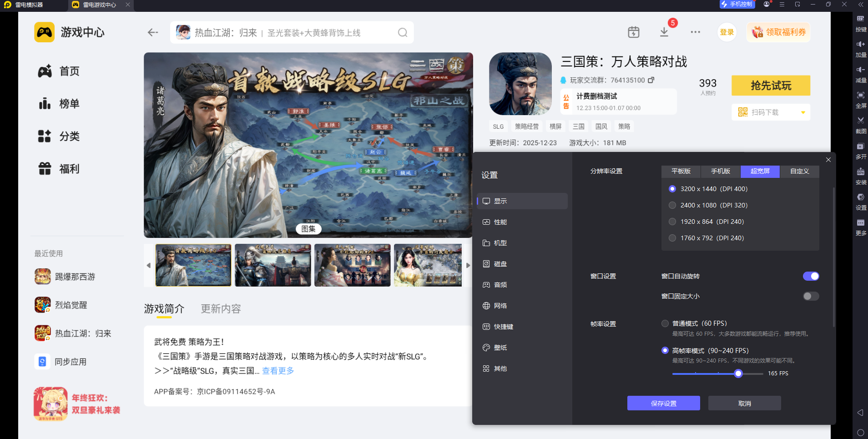This screenshot has width=868, height=439.
Task: Go back using the left arrow icon
Action: pyautogui.click(x=153, y=32)
